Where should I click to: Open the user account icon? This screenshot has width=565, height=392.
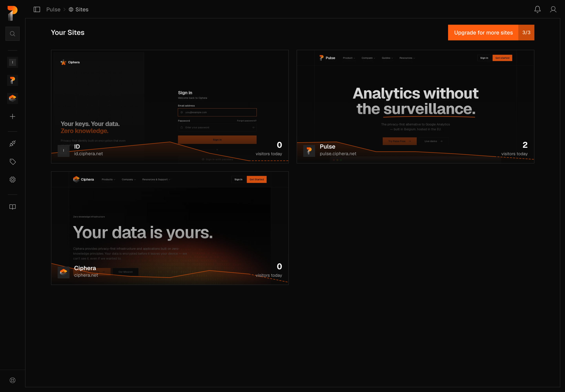[x=553, y=9]
